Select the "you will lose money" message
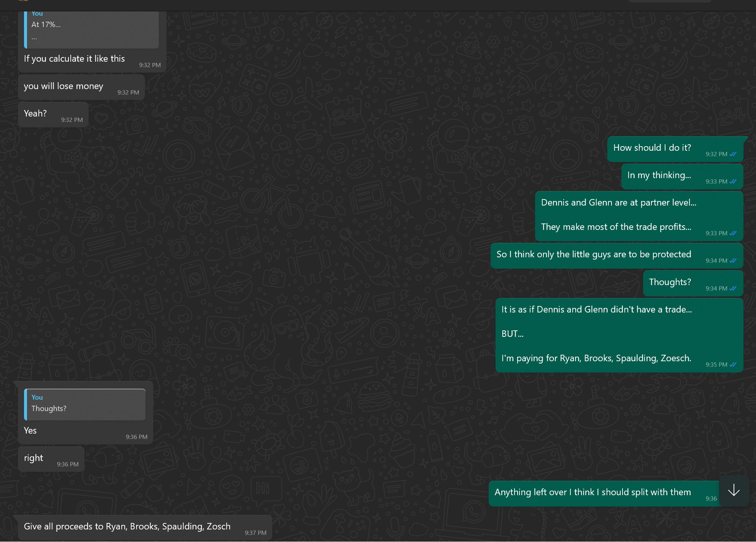 (x=64, y=86)
